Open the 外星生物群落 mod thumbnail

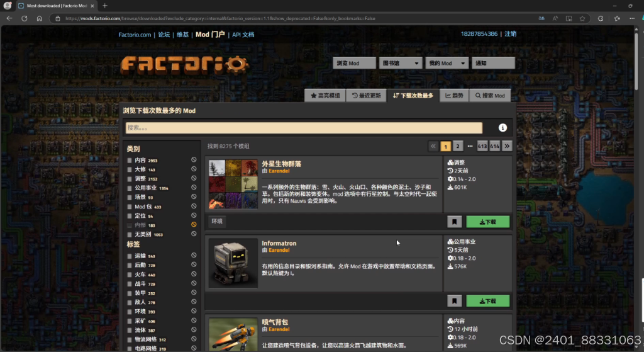233,184
